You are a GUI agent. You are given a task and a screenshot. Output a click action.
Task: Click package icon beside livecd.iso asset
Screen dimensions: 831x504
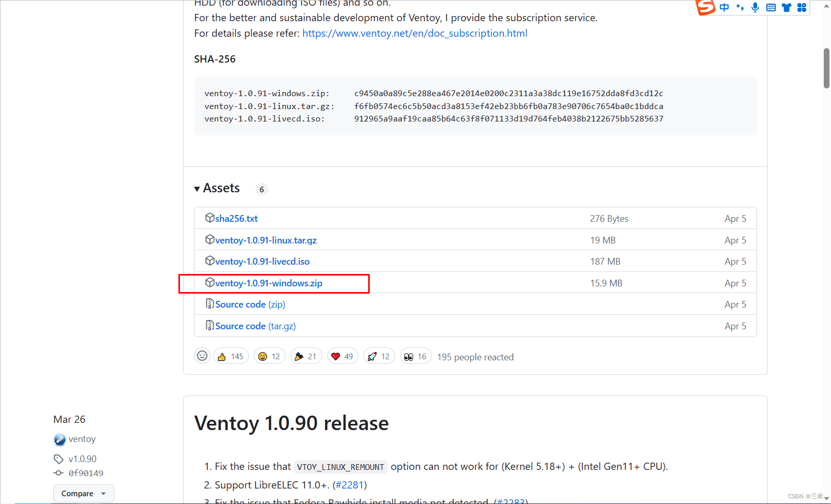coord(209,261)
